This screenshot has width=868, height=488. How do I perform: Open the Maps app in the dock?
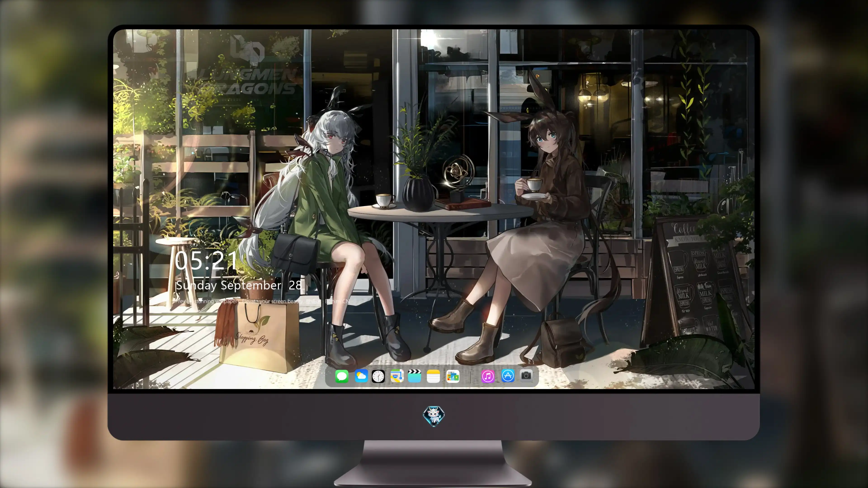tap(397, 376)
